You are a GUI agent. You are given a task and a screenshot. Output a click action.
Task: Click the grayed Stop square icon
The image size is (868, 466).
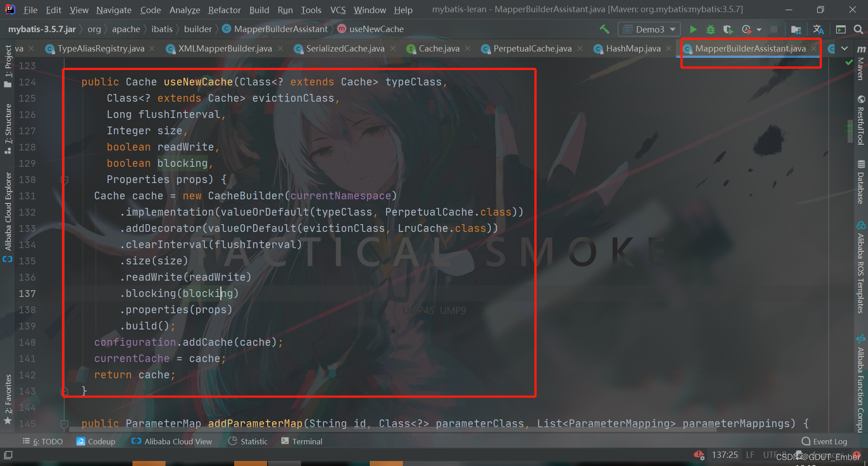click(774, 29)
